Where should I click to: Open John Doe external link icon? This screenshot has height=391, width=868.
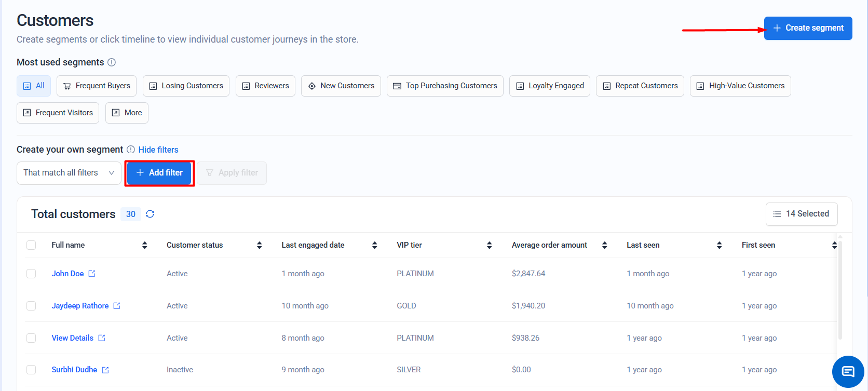point(92,274)
